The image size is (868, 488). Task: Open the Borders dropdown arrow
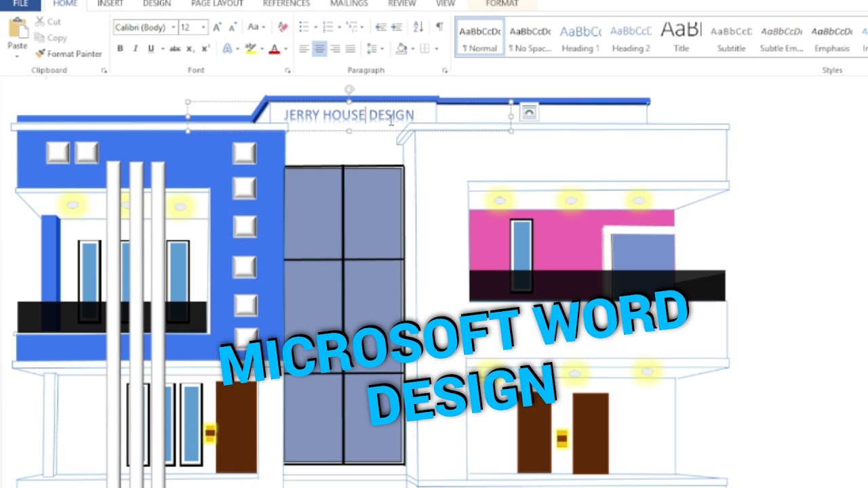click(x=436, y=49)
